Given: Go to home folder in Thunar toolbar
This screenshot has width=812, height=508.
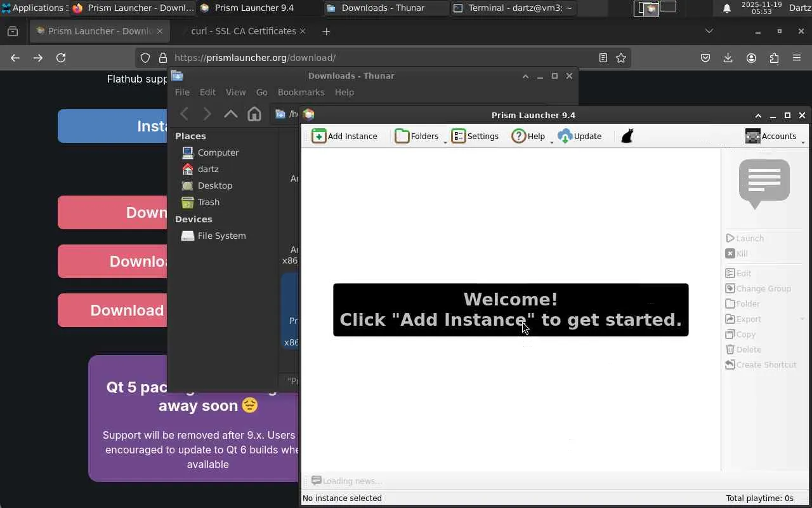Looking at the screenshot, I should pos(254,114).
